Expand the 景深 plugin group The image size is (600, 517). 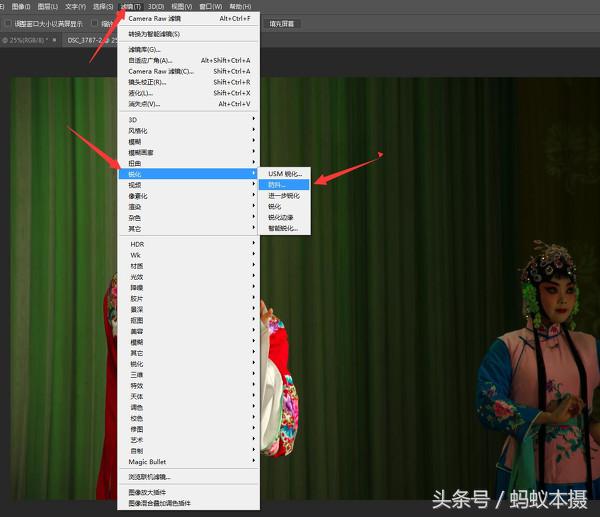tap(189, 310)
